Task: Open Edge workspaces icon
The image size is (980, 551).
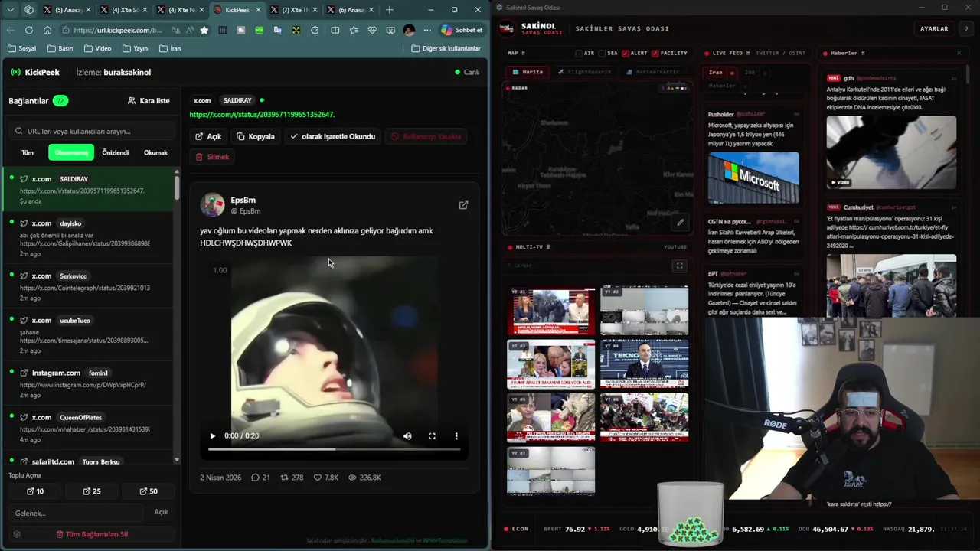Action: [x=29, y=10]
